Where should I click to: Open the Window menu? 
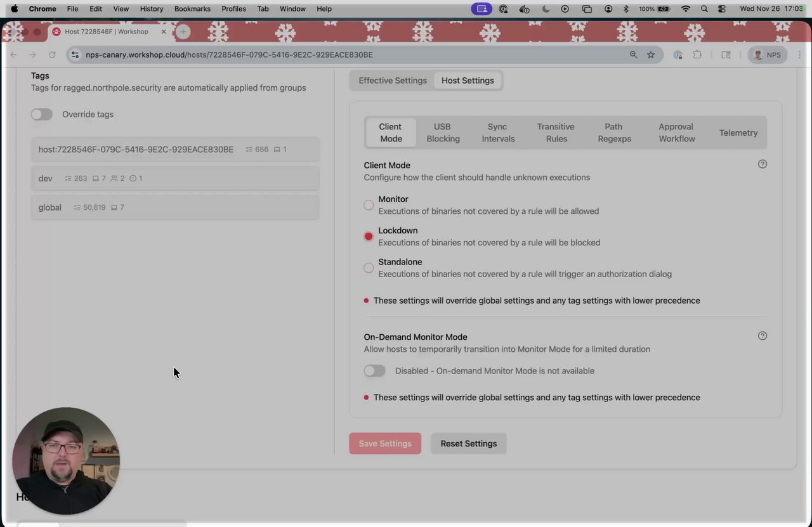pos(292,9)
